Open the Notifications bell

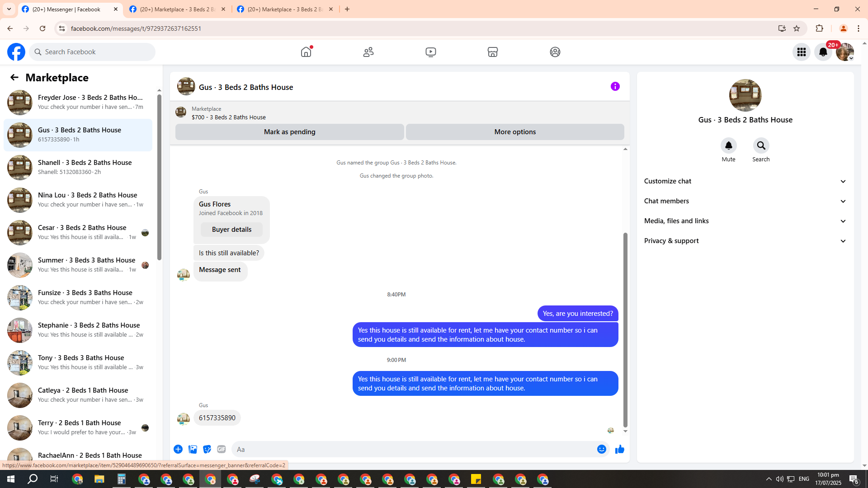click(823, 52)
